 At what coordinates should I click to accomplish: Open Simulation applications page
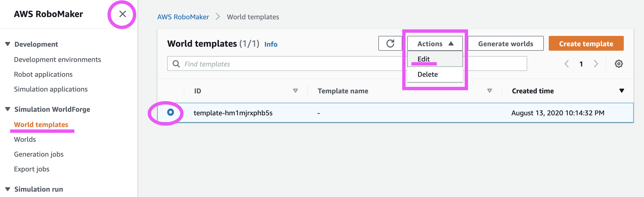(51, 89)
